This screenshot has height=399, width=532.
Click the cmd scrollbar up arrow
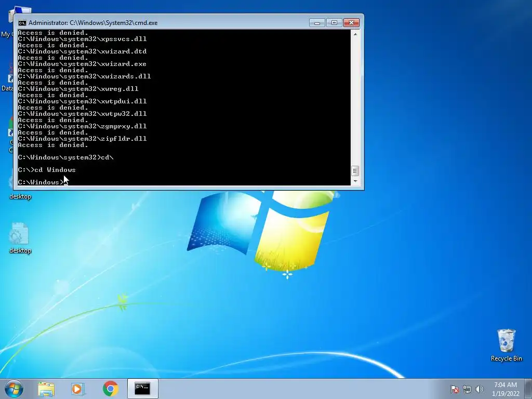pos(355,34)
